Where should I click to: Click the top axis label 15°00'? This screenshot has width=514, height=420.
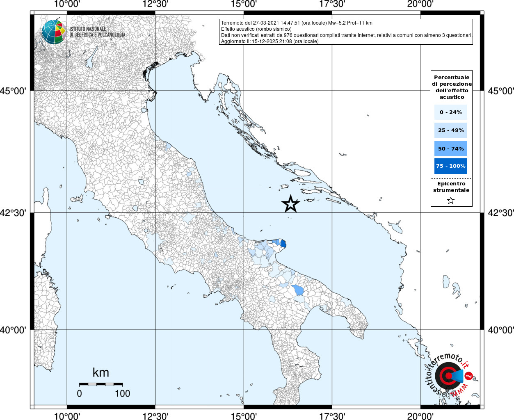244,4
